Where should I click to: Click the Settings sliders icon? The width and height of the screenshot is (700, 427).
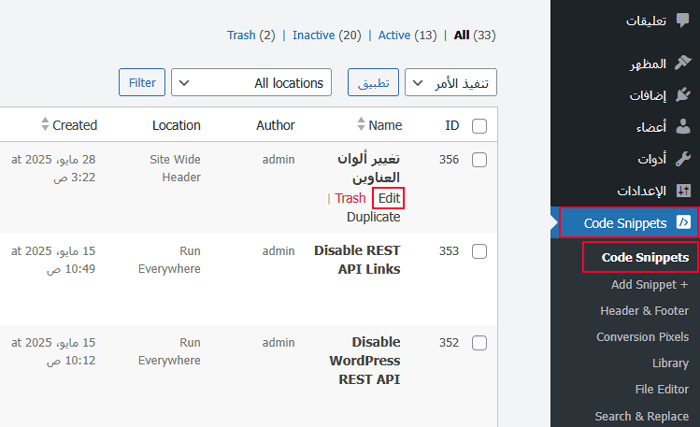click(683, 190)
